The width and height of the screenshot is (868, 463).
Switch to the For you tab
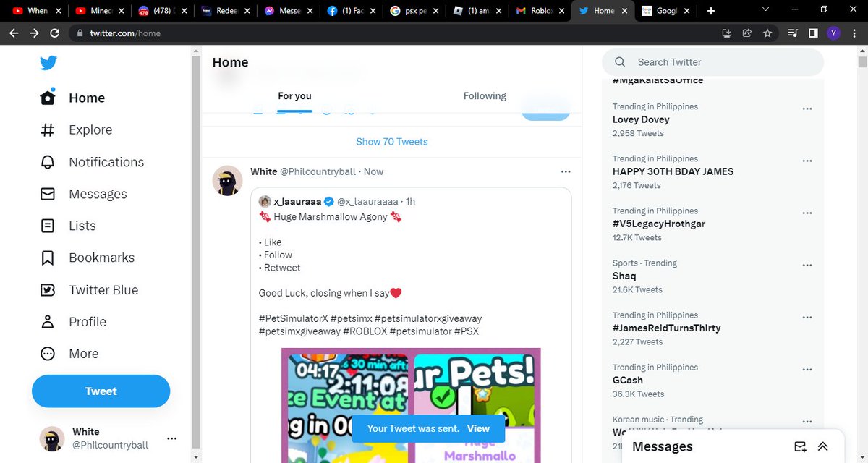(x=294, y=95)
